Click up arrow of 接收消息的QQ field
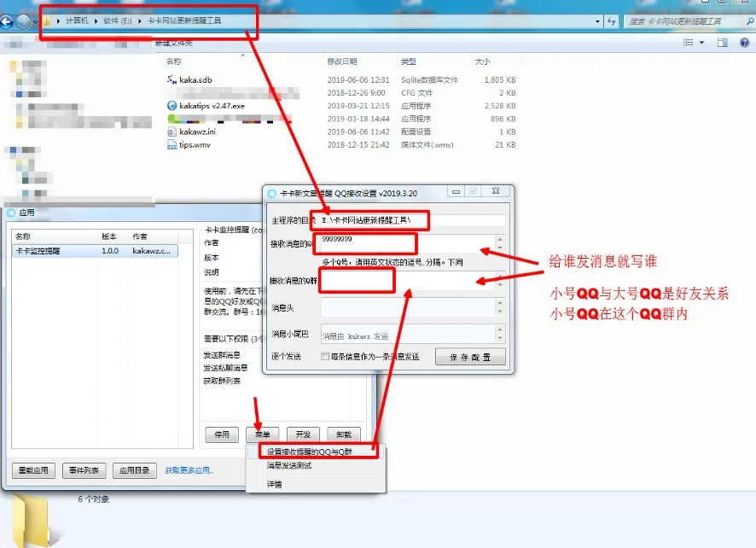 (x=500, y=239)
